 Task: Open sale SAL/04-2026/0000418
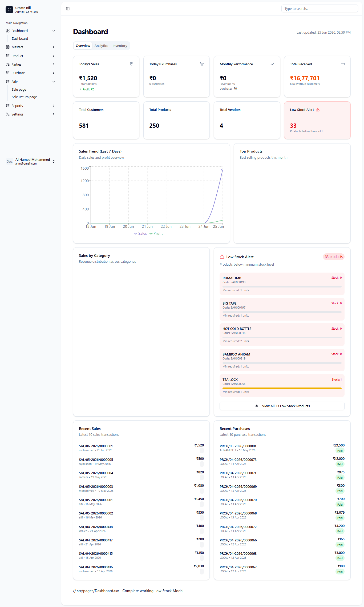[x=141, y=529]
